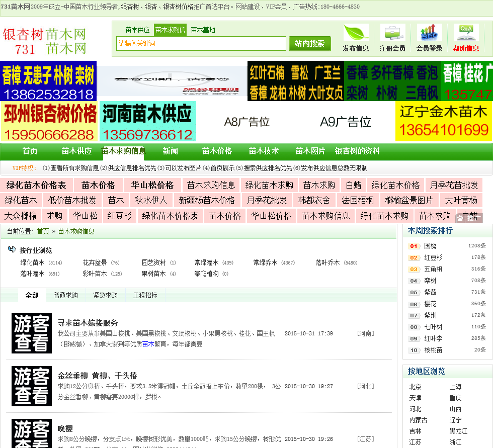Click the SEO chart 会员登录 icon

point(429,33)
